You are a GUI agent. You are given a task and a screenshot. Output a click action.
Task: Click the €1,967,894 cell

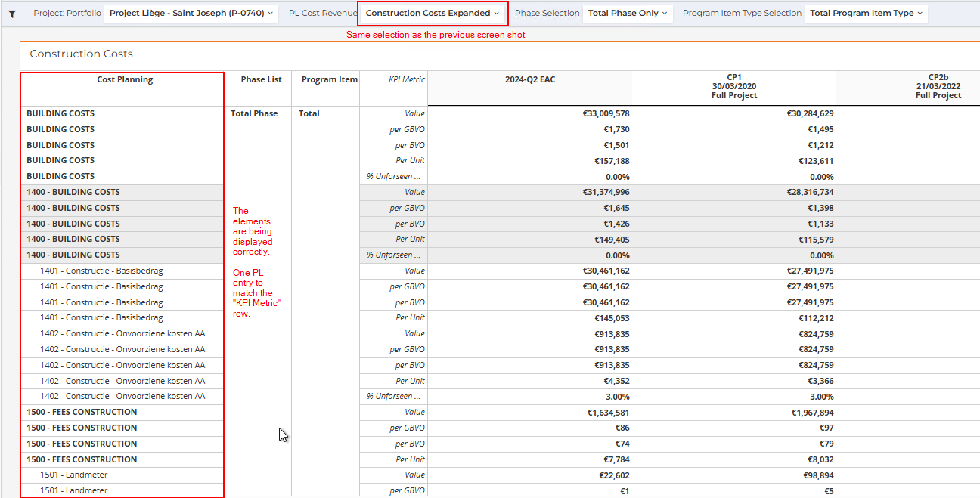812,413
